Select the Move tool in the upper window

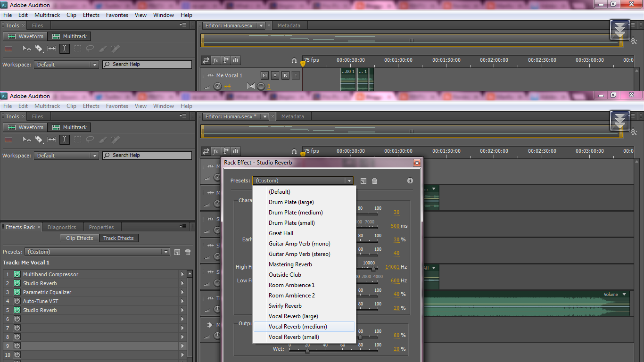(x=27, y=49)
